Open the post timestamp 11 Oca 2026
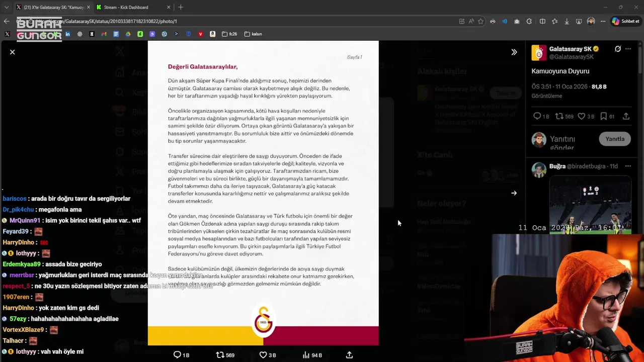 (560, 86)
